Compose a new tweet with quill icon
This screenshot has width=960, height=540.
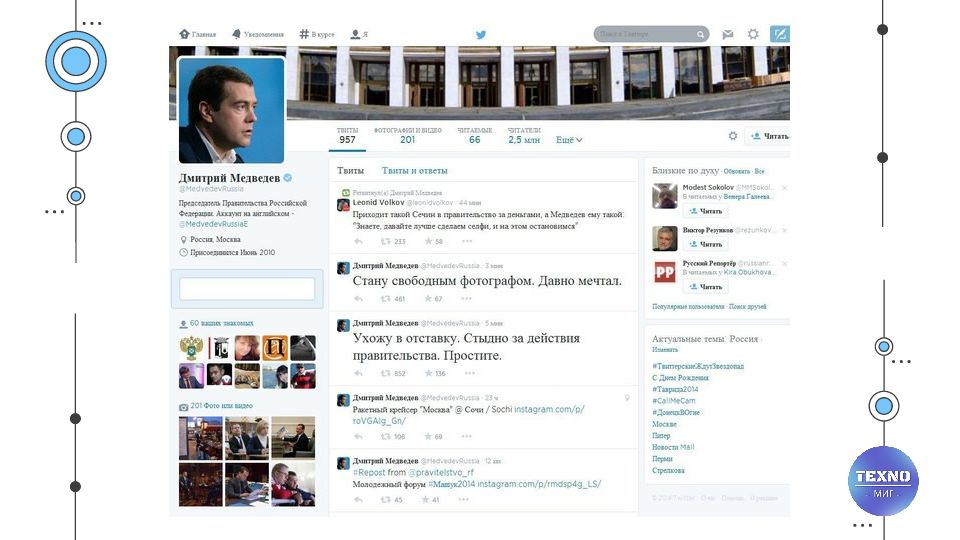779,34
